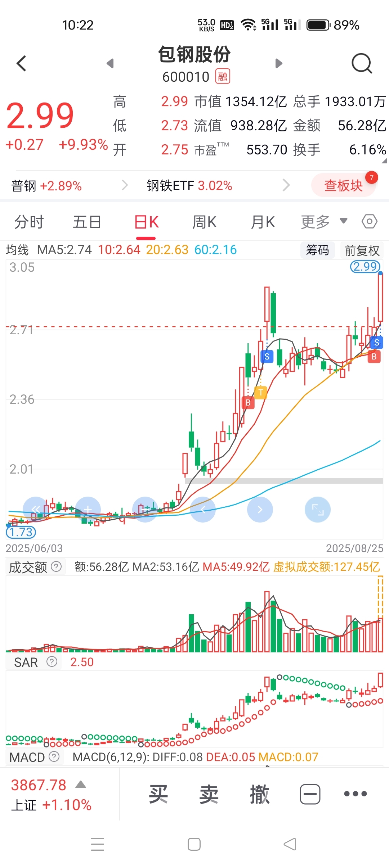Tap the 均线 moving average label

click(17, 250)
